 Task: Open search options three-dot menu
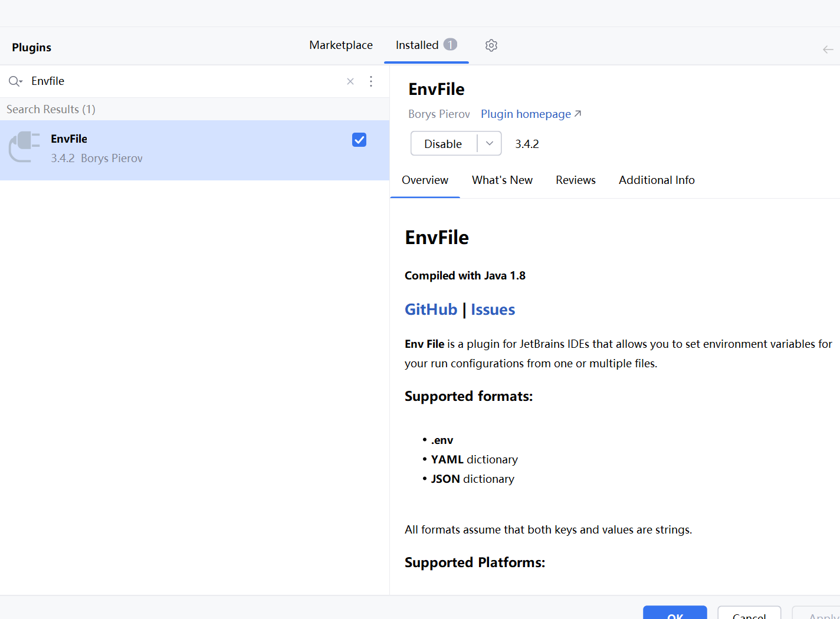[x=371, y=81]
